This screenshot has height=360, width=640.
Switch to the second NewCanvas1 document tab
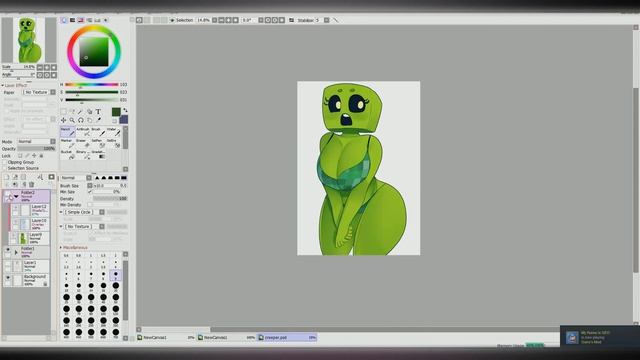pos(227,338)
